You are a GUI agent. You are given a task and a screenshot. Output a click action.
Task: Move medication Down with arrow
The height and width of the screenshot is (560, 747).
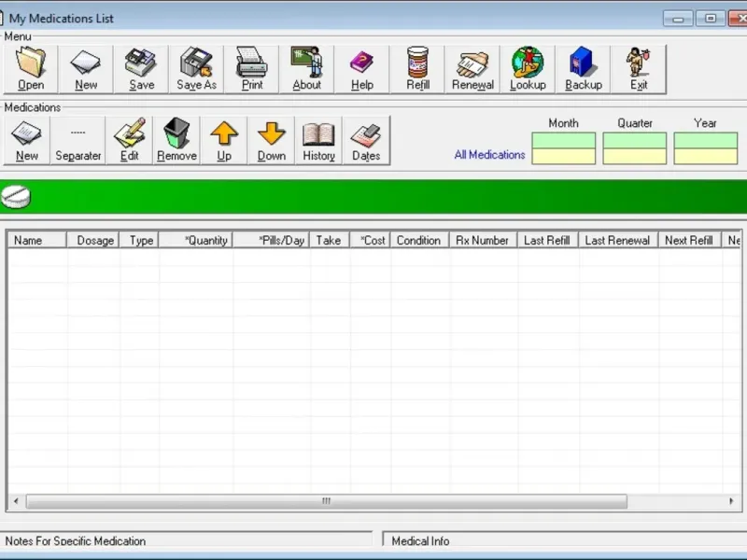click(x=271, y=141)
